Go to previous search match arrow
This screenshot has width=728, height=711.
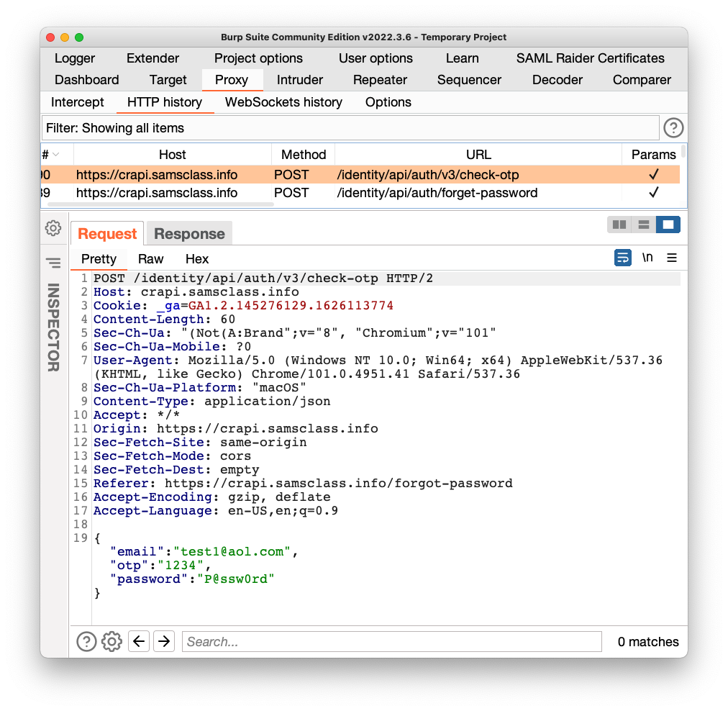138,641
